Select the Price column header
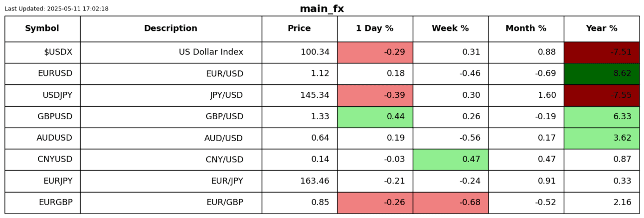644x218 pixels. (x=299, y=28)
